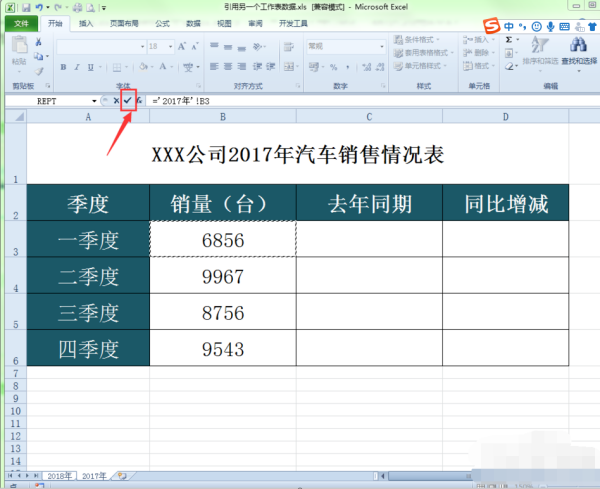Open Find and Select binoculars icon
This screenshot has width=600, height=489.
click(577, 46)
